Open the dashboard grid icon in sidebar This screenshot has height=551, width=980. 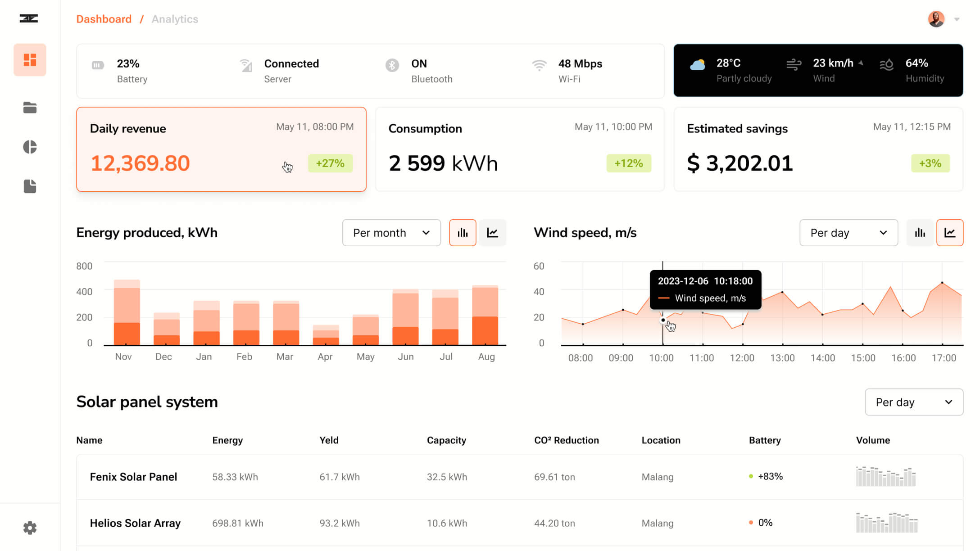coord(30,60)
